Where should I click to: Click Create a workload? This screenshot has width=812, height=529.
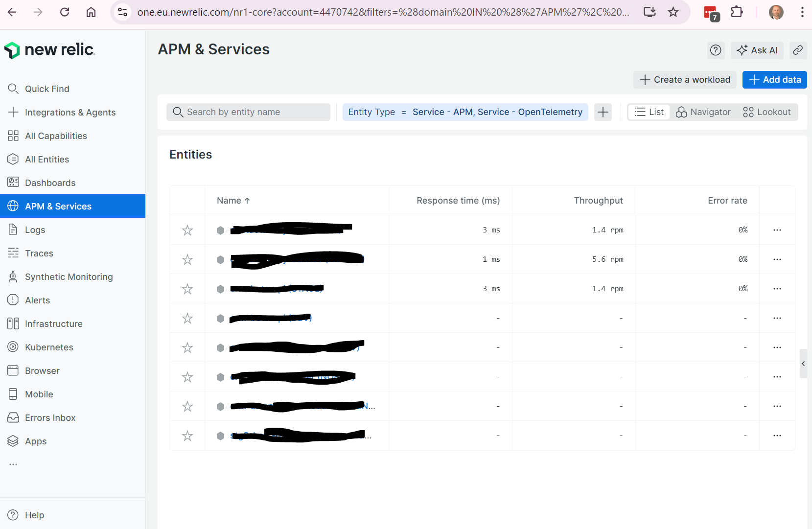click(685, 80)
